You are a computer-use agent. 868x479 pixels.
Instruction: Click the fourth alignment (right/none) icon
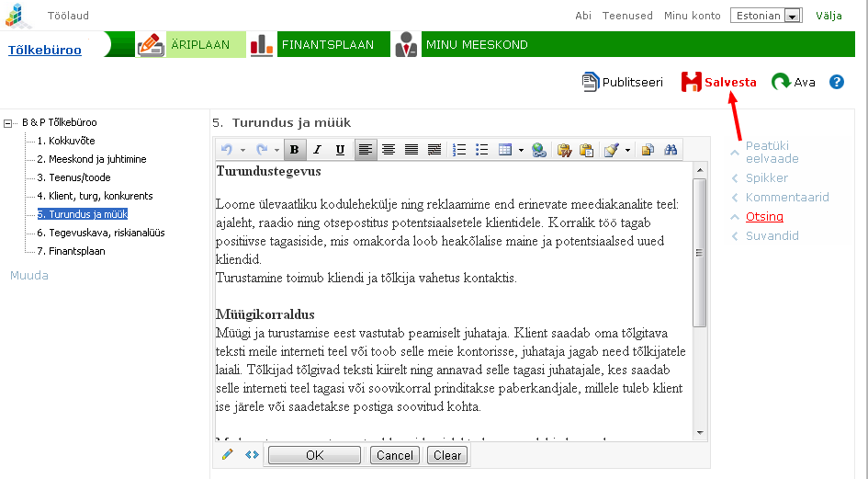(434, 150)
